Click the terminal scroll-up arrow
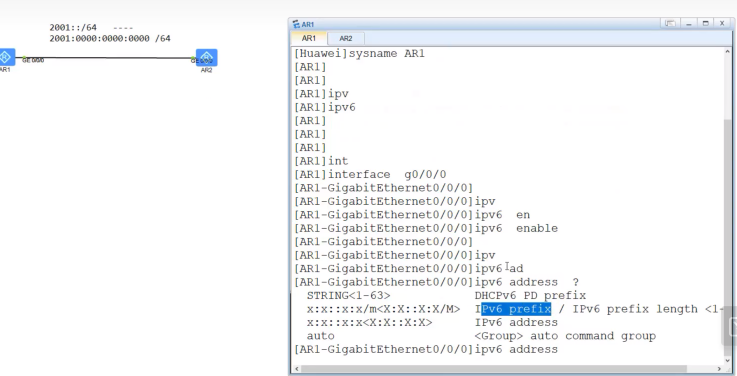 tap(728, 51)
